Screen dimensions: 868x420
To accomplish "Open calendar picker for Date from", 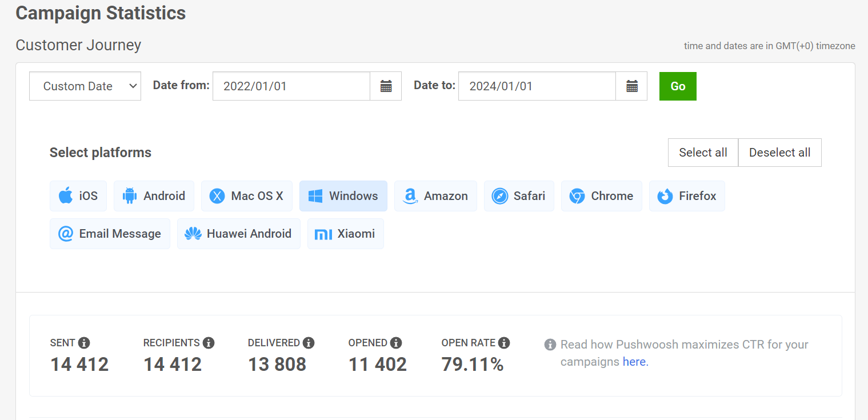I will [x=386, y=86].
